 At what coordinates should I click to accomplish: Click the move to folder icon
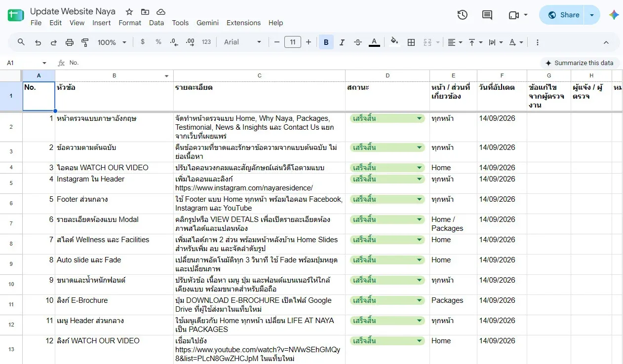pos(145,12)
